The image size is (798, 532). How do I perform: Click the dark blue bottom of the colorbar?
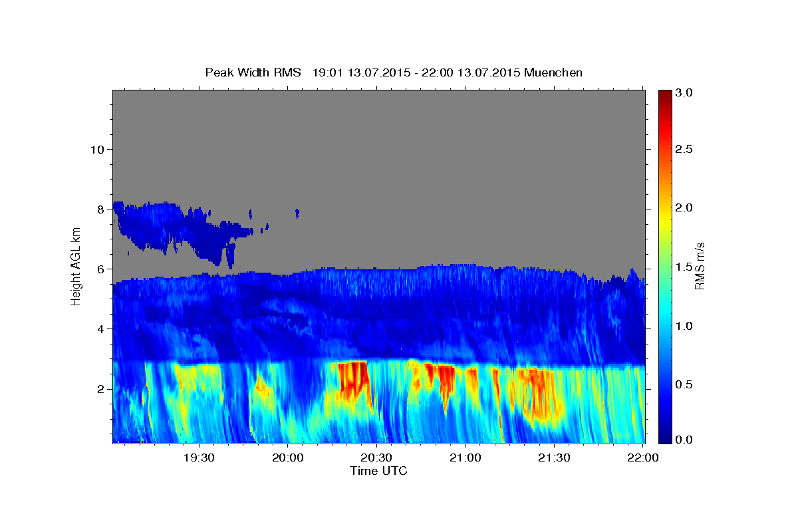(664, 436)
